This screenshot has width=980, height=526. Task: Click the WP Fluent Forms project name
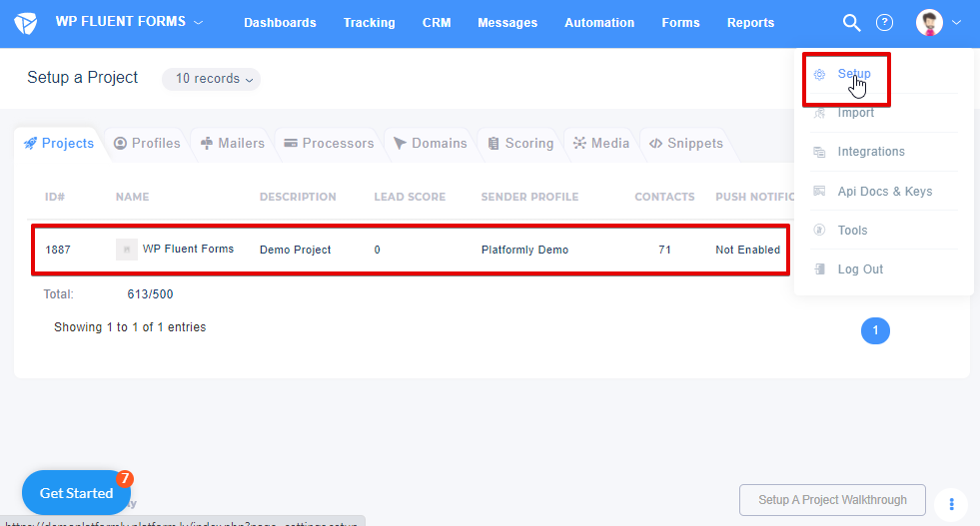pos(188,249)
